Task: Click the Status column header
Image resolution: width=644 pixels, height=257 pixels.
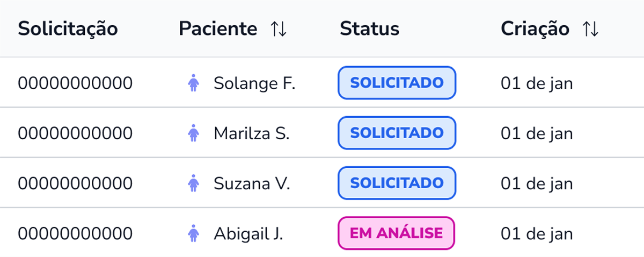Action: (369, 29)
